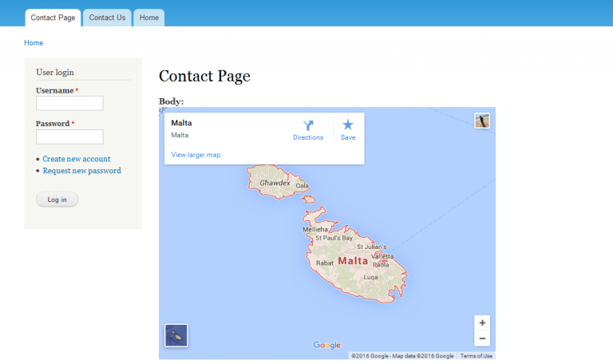Click the User login block title

[x=55, y=73]
